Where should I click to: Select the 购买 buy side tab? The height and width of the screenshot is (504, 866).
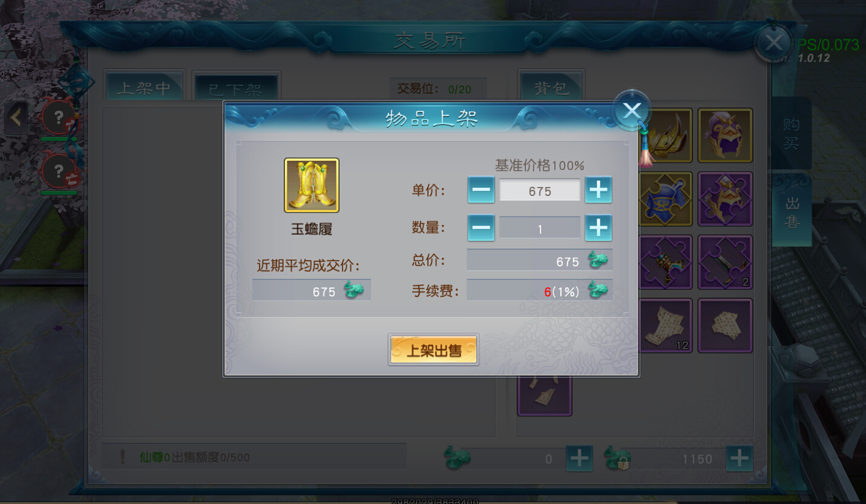(792, 134)
